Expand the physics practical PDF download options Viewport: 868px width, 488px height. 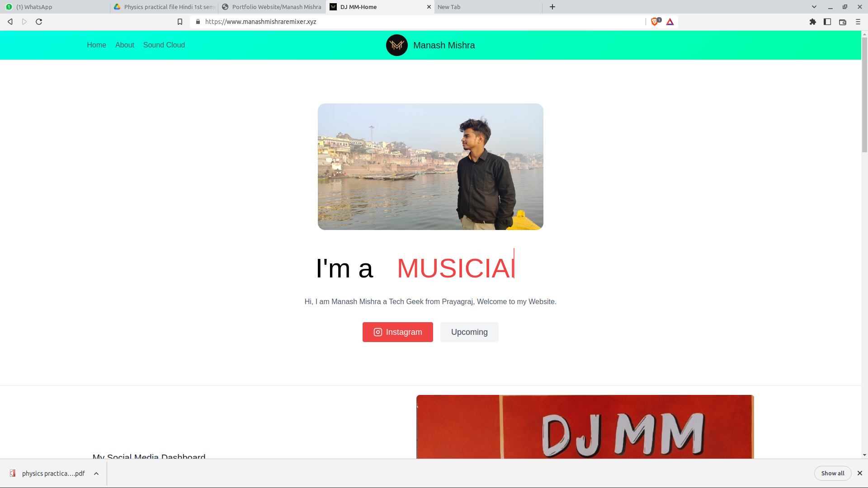96,473
